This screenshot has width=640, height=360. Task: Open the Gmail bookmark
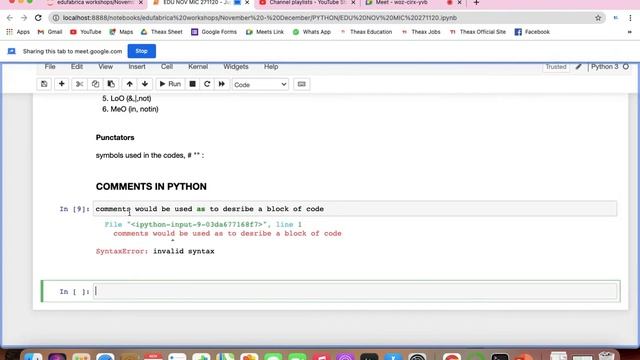click(50, 32)
